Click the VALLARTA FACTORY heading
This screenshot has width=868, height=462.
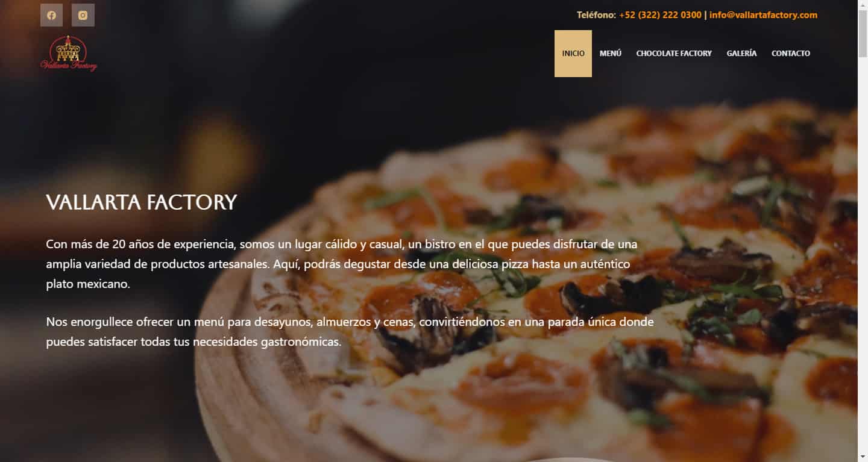pyautogui.click(x=142, y=202)
